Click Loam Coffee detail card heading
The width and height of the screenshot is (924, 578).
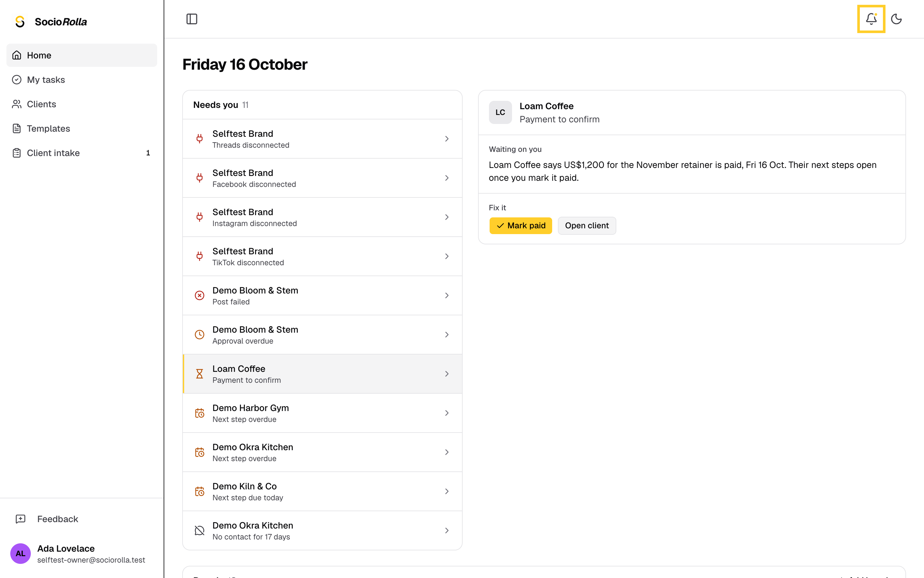click(x=546, y=106)
